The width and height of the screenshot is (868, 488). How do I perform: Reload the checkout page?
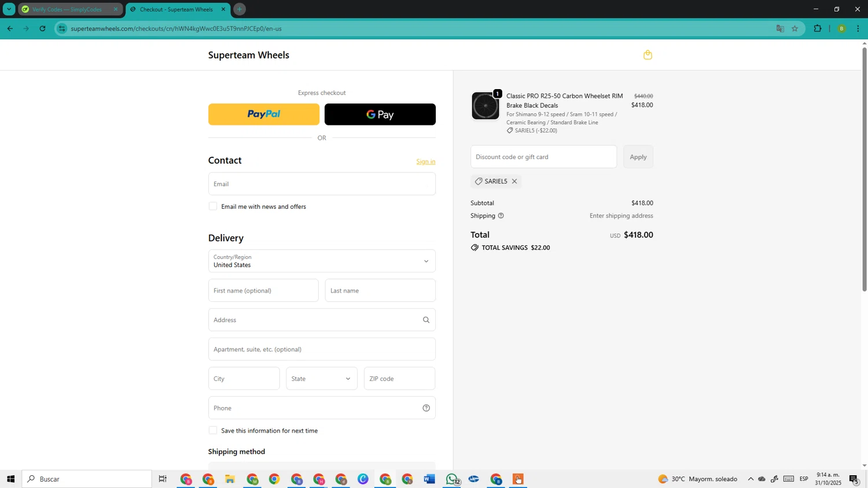coord(42,28)
